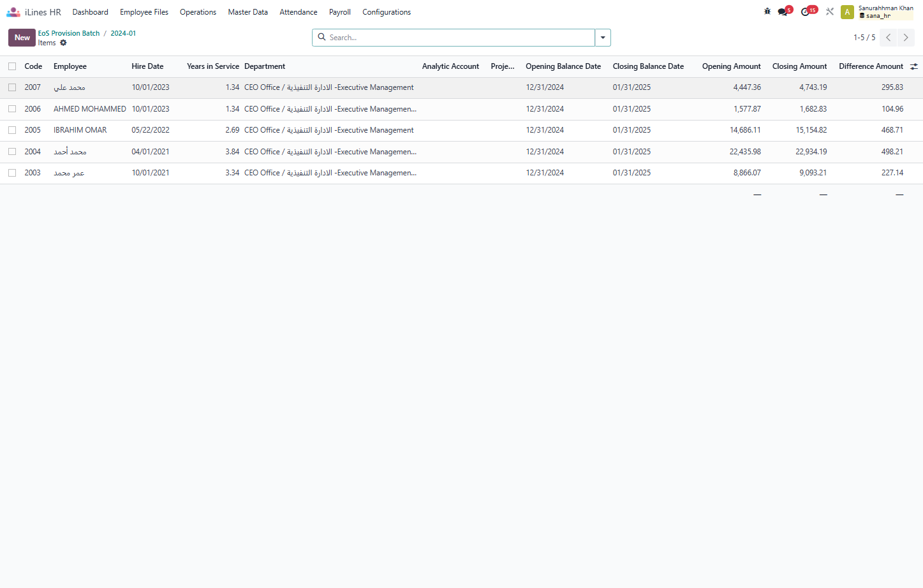The width and height of the screenshot is (923, 588).
Task: Select the checkbox for row 2007
Action: [12, 87]
